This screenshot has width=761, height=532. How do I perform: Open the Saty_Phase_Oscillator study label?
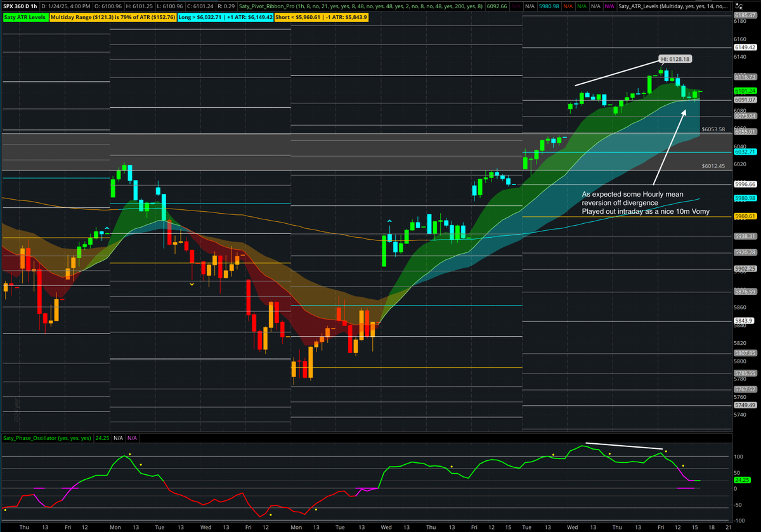pyautogui.click(x=48, y=438)
